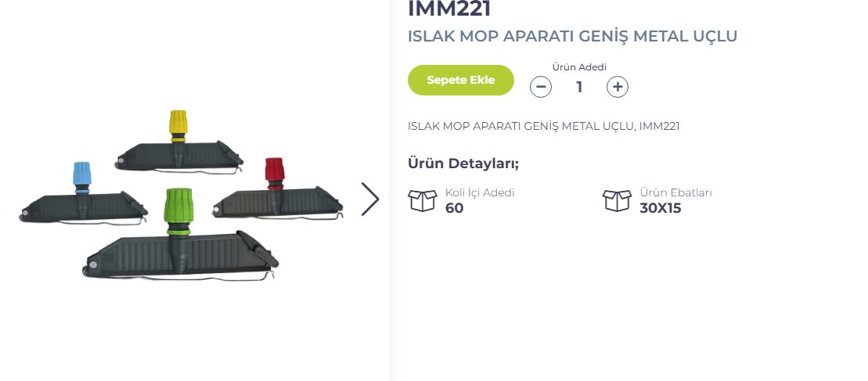
Task: Click the blue ISLAK MOP APARATI heading
Action: pyautogui.click(x=572, y=36)
